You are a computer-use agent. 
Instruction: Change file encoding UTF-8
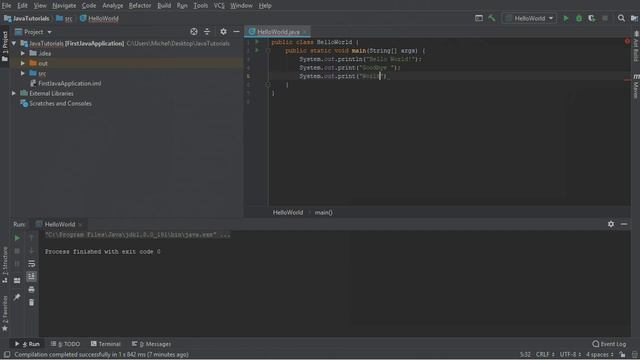pos(570,354)
